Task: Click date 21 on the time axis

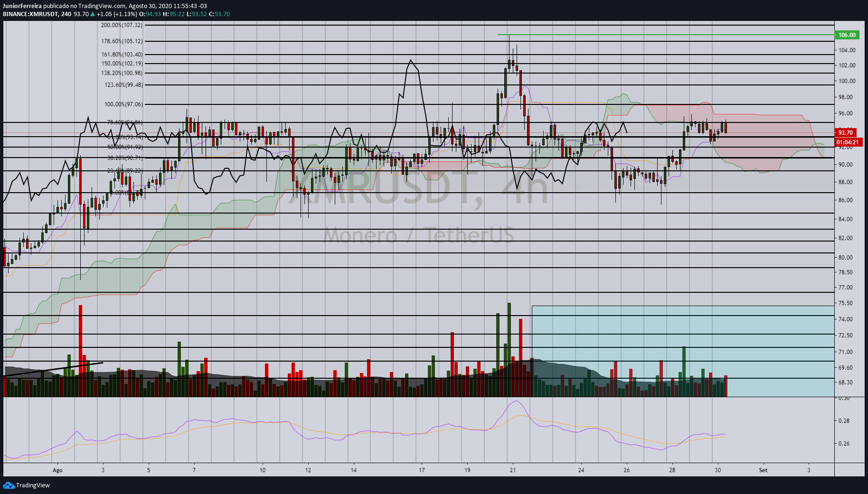Action: 513,470
